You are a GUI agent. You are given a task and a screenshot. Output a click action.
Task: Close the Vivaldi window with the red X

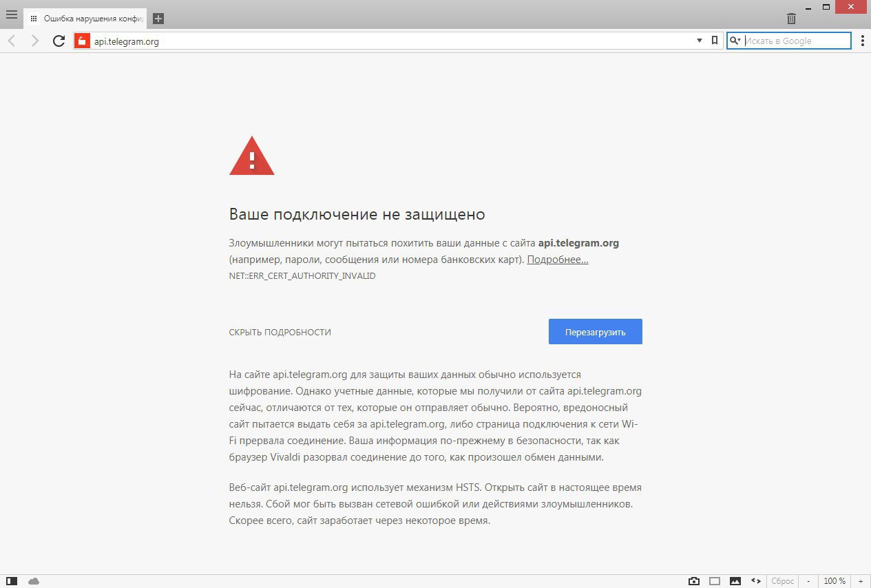[x=851, y=6]
